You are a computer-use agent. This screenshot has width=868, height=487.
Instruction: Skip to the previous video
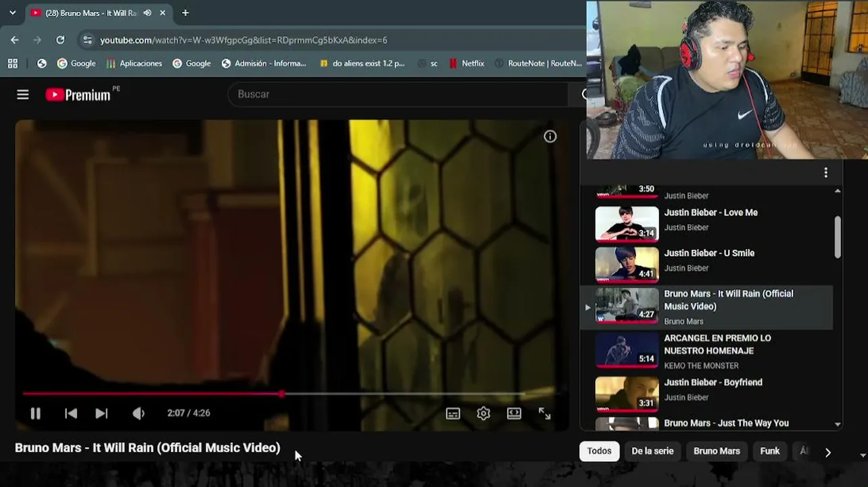point(71,413)
